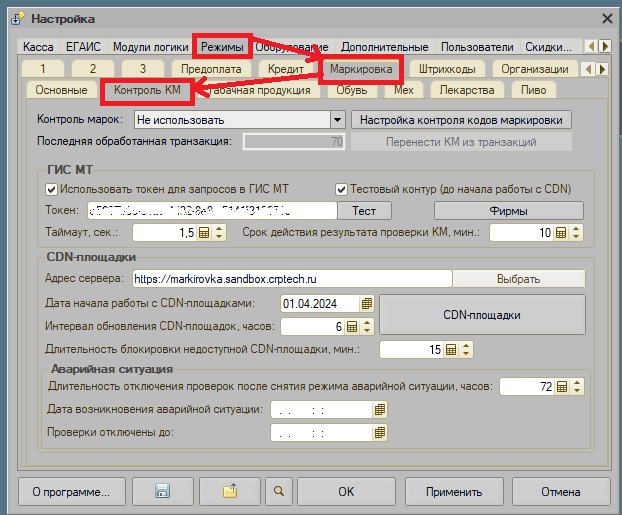Confirm with the OK button
Screen dimensions: 622x515
pyautogui.click(x=346, y=491)
